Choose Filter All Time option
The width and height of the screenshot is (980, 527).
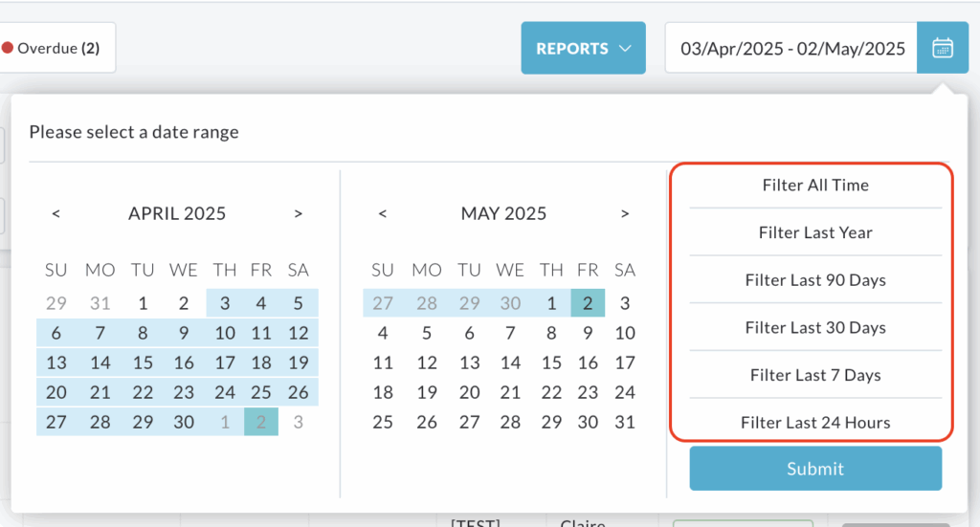815,185
